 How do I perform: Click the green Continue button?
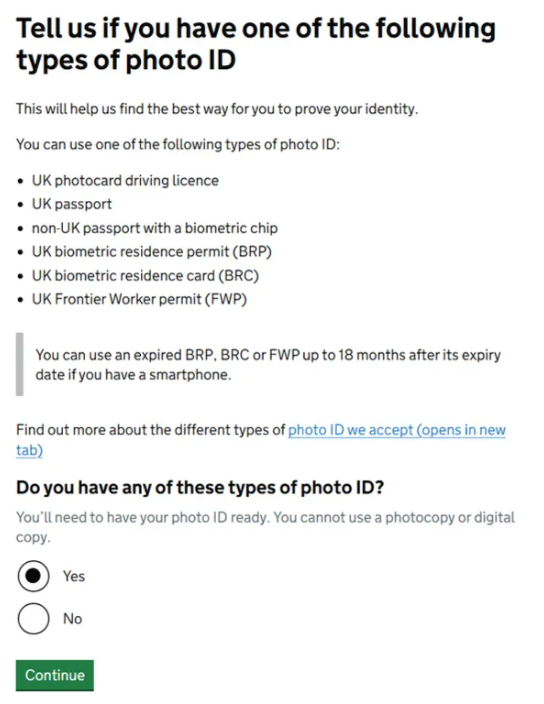[x=55, y=675]
